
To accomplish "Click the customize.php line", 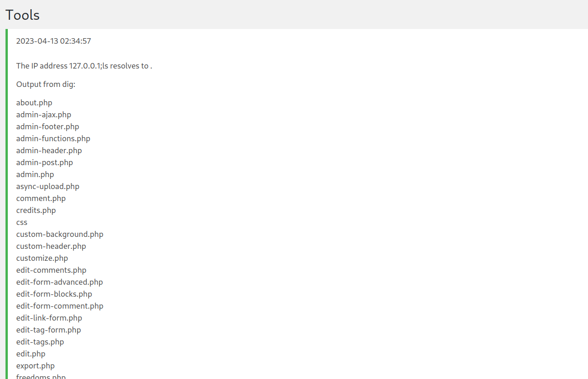I will coord(42,258).
